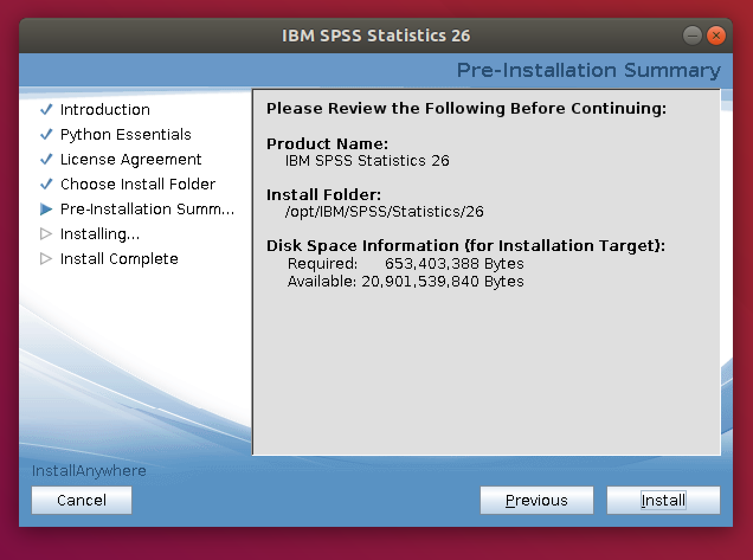Close the installer with the orange X button
The image size is (753, 560).
click(x=716, y=36)
